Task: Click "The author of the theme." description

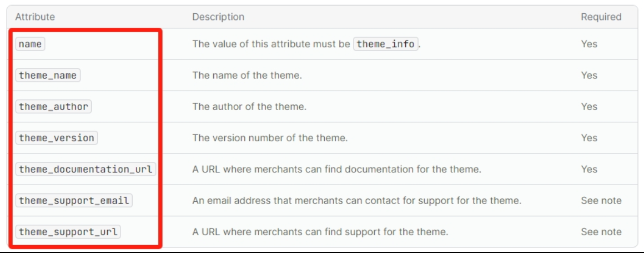Action: 249,106
